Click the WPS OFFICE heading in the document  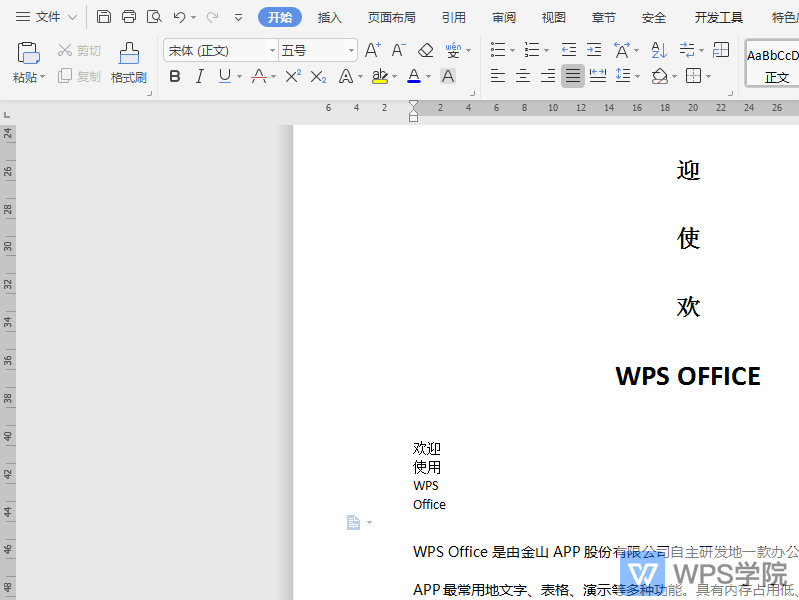tap(688, 376)
